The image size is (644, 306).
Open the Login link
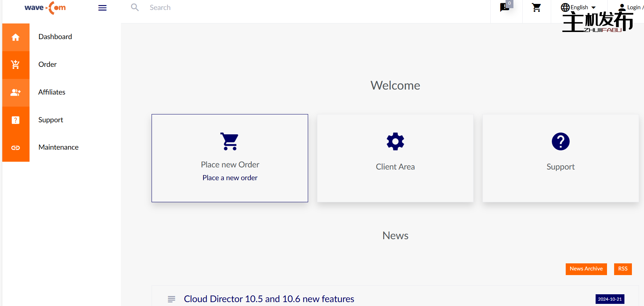tap(633, 7)
